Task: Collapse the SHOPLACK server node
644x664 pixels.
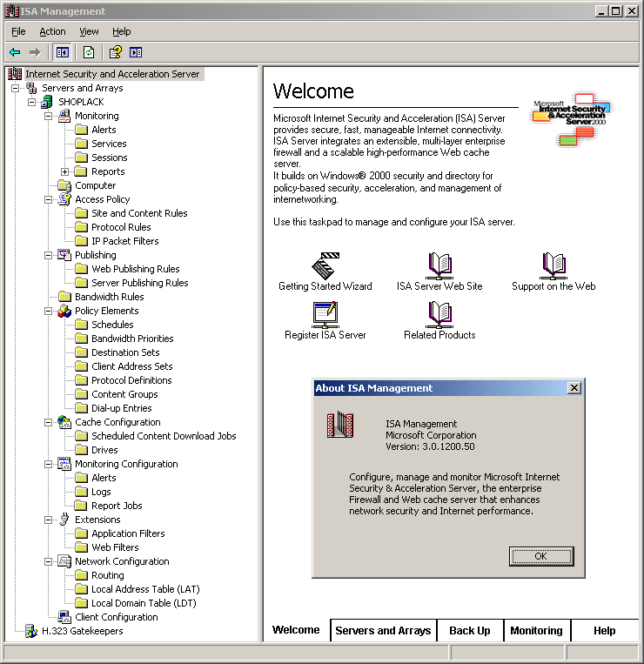Action: click(x=31, y=102)
